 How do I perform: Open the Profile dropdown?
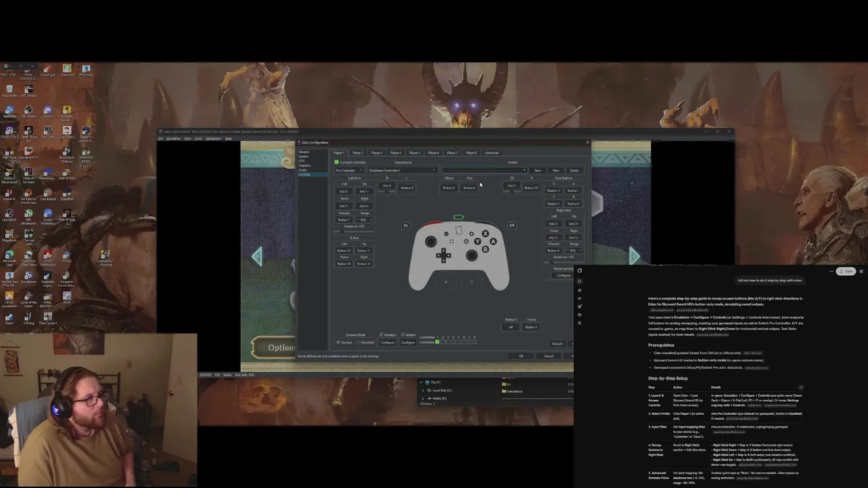pyautogui.click(x=484, y=170)
